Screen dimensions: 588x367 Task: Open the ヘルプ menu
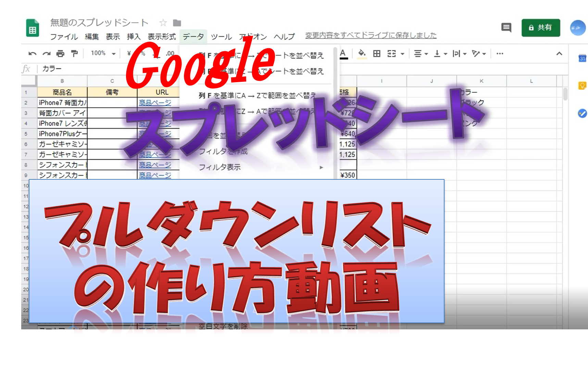(x=284, y=37)
